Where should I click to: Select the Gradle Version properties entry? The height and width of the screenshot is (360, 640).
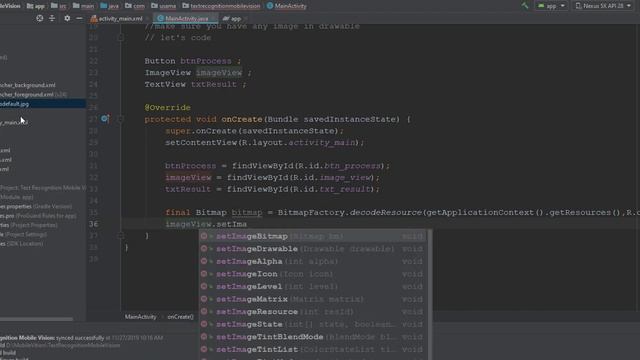pyautogui.click(x=36, y=207)
